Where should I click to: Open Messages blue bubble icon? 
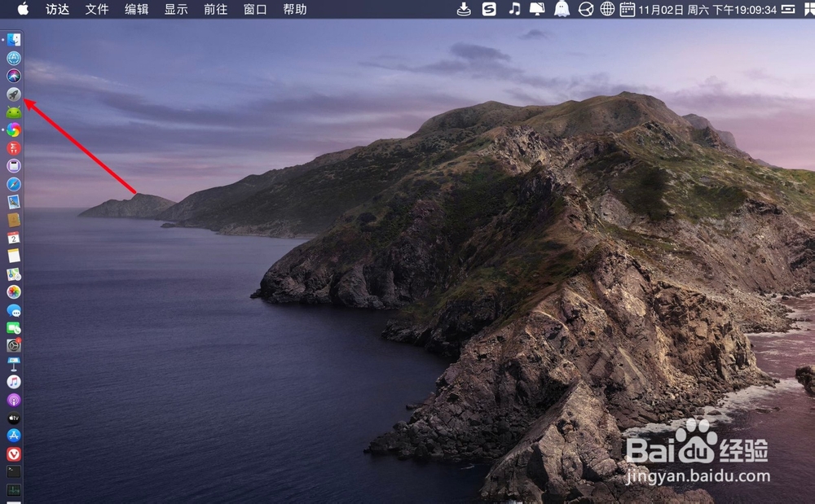click(14, 310)
